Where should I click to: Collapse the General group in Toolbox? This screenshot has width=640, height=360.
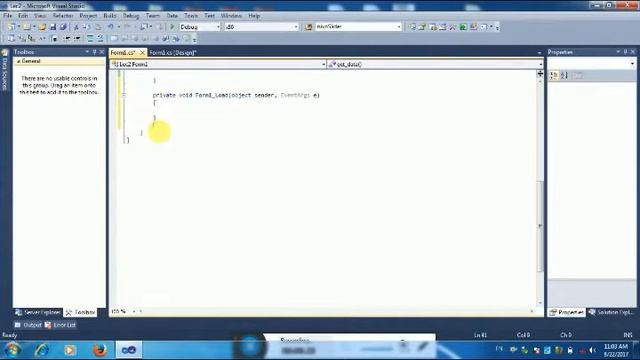click(18, 61)
